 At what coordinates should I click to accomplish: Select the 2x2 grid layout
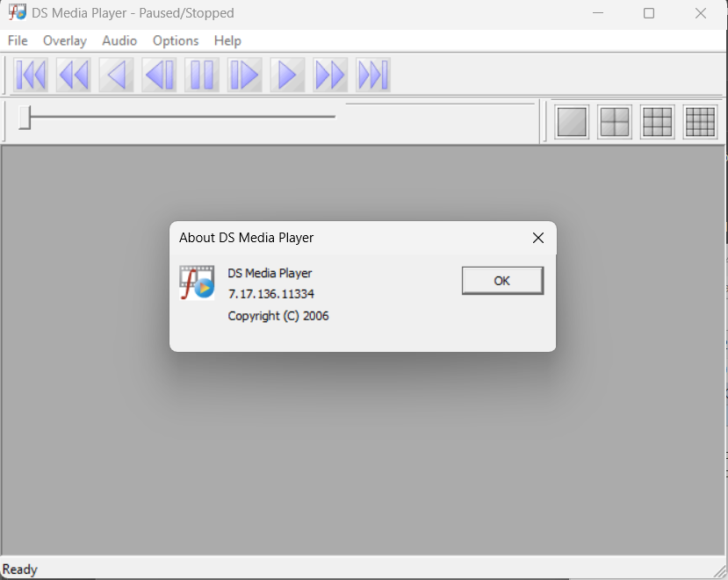(615, 122)
